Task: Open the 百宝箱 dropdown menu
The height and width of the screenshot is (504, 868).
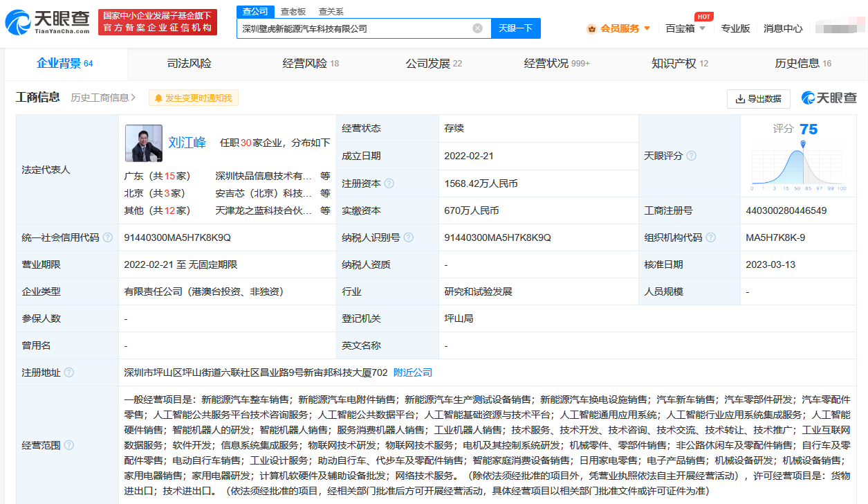Action: [x=685, y=28]
